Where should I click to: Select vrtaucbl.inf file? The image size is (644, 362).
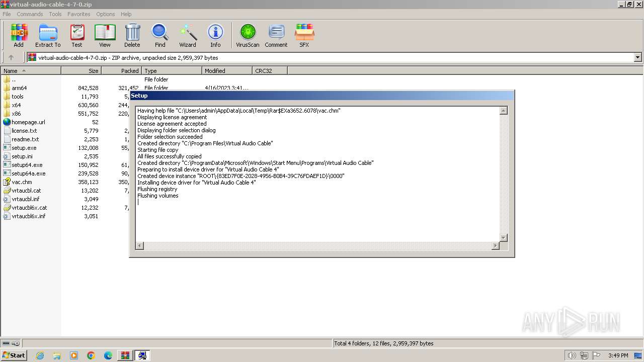pos(25,199)
